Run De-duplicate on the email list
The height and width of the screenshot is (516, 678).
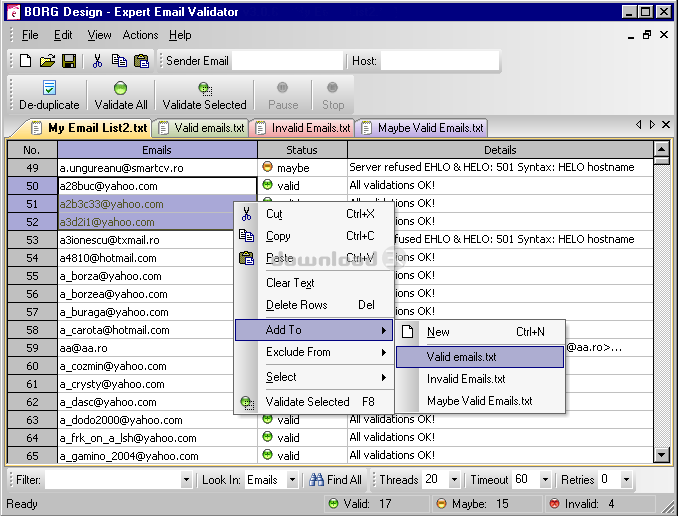coord(49,95)
